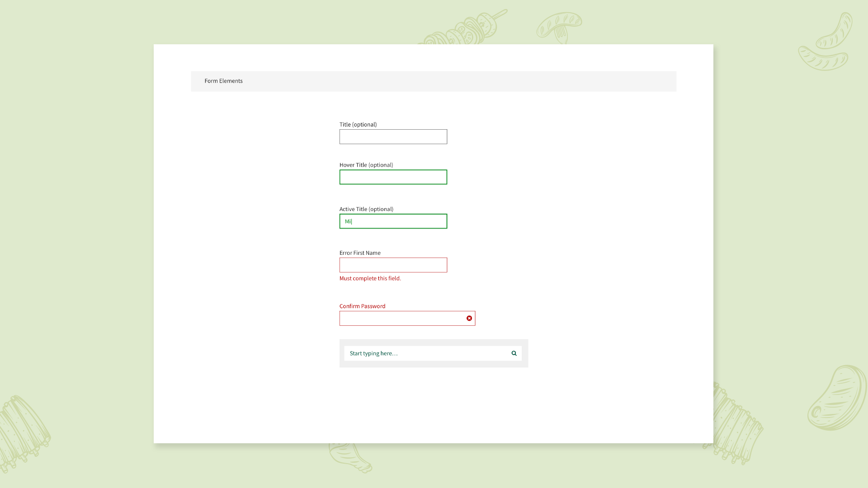Image resolution: width=868 pixels, height=488 pixels.
Task: Click the Active Title field containing Mi
Action: 393,221
